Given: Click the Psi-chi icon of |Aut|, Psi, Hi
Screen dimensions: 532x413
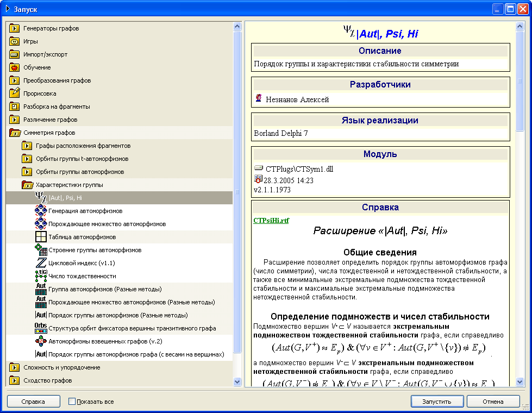Looking at the screenshot, I should (41, 197).
